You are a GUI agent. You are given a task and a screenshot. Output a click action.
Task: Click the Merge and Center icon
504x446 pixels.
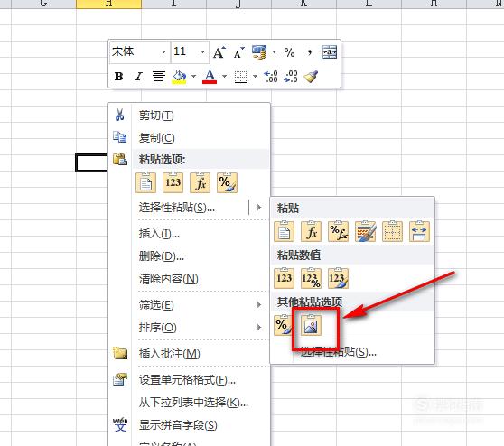[330, 52]
